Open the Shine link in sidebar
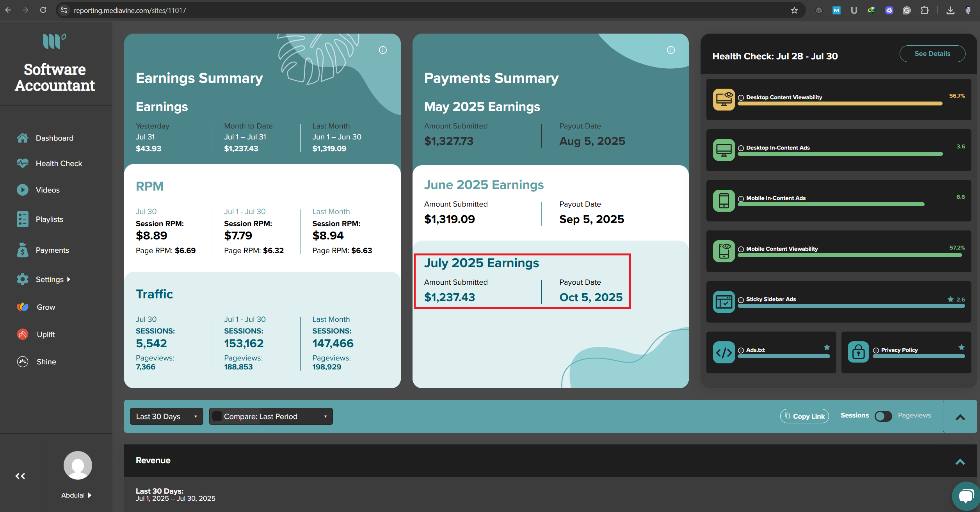The height and width of the screenshot is (512, 980). click(x=46, y=362)
